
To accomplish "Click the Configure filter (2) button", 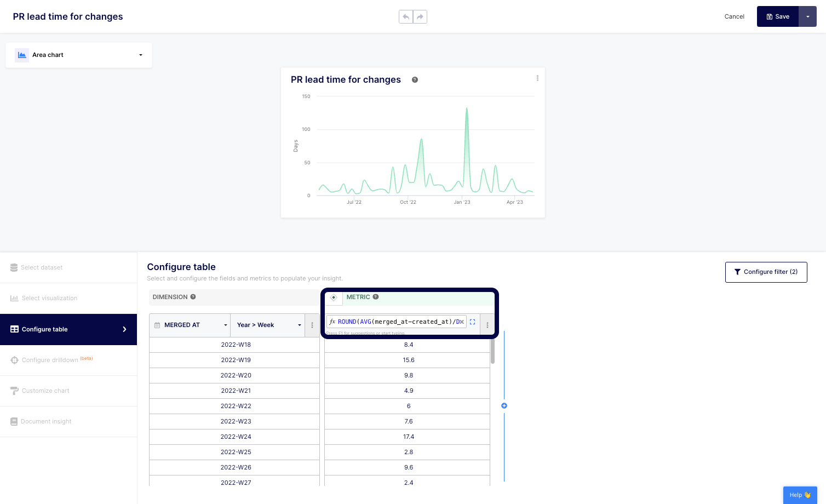I will 766,272.
